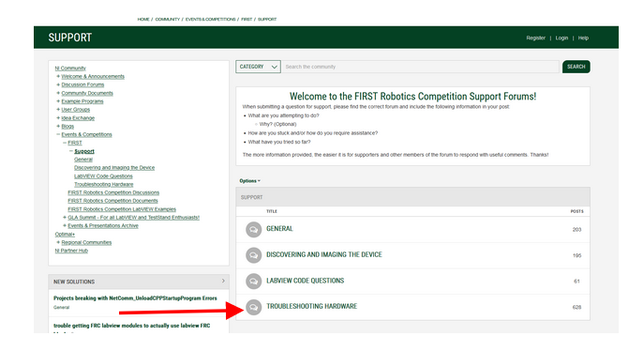
Task: Expand the Discussion Forums tree node
Action: (58, 84)
